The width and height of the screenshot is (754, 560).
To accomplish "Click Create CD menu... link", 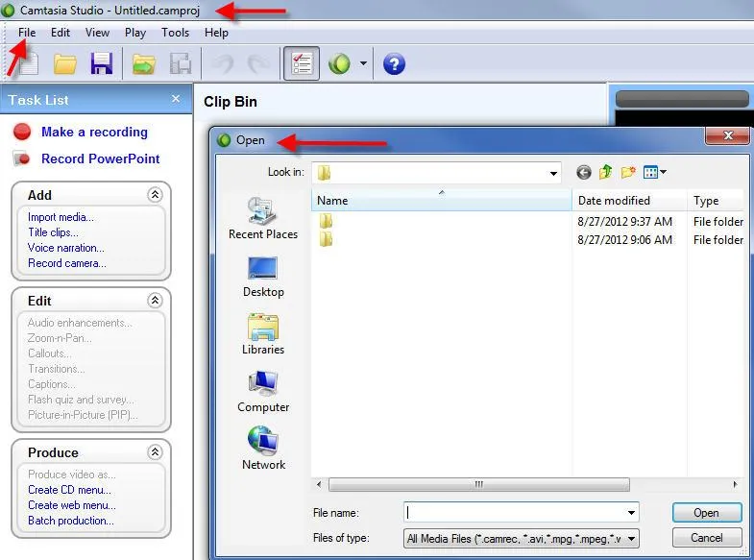I will point(69,490).
